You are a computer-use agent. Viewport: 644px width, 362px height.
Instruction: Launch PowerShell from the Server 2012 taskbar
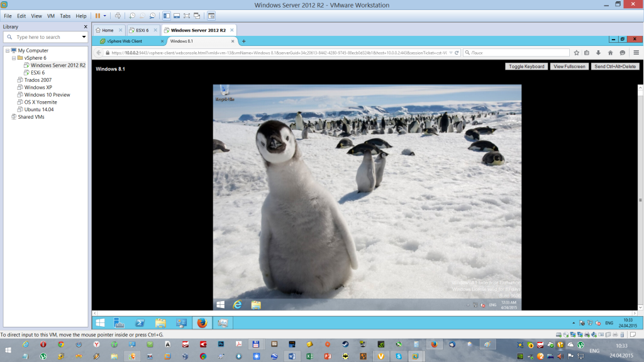click(140, 323)
